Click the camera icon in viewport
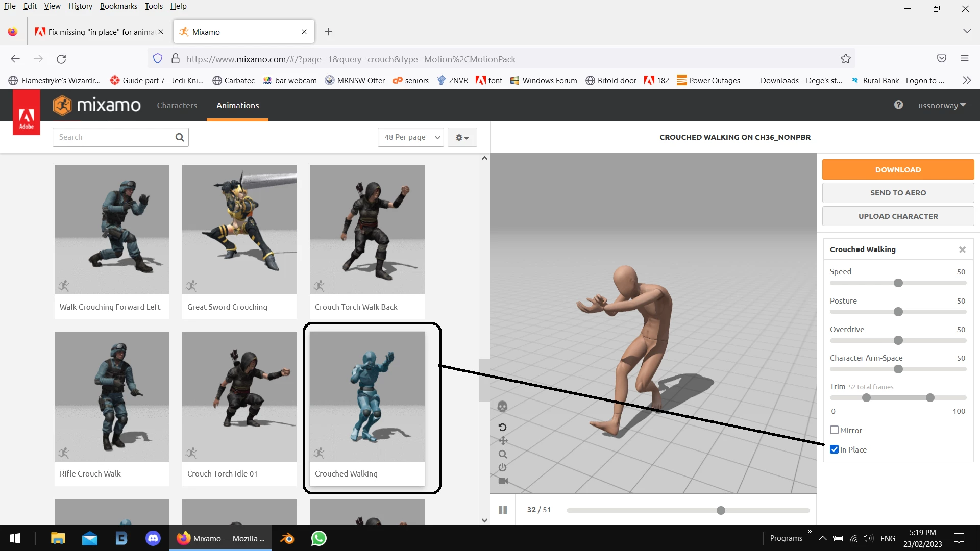The width and height of the screenshot is (980, 551). 503,481
